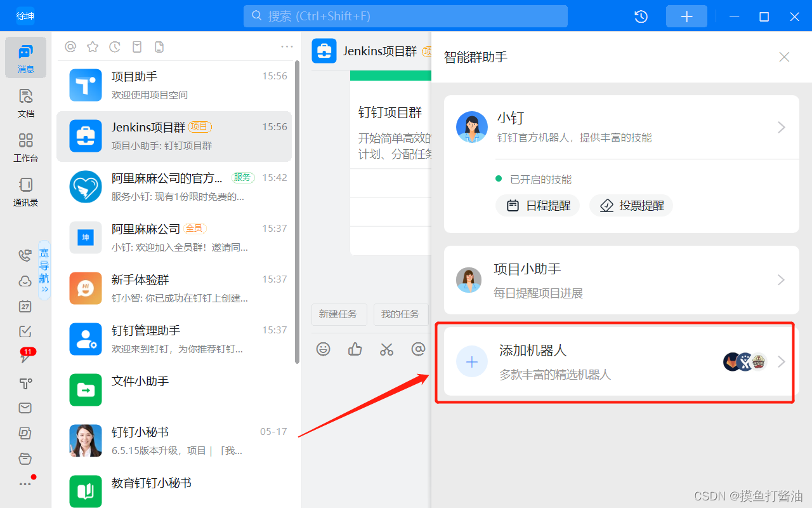Open the 新手体验群 conversation
The image size is (812, 508).
174,289
